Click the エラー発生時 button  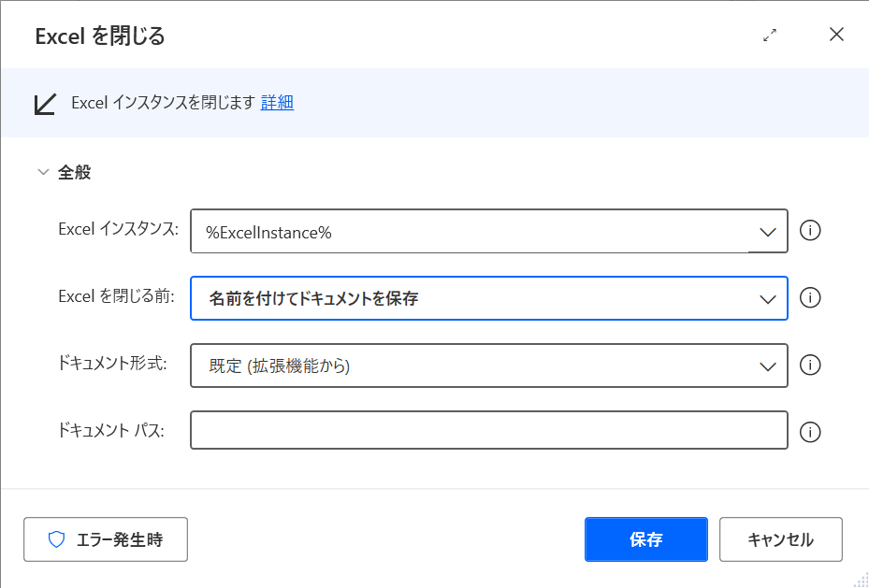[x=106, y=539]
